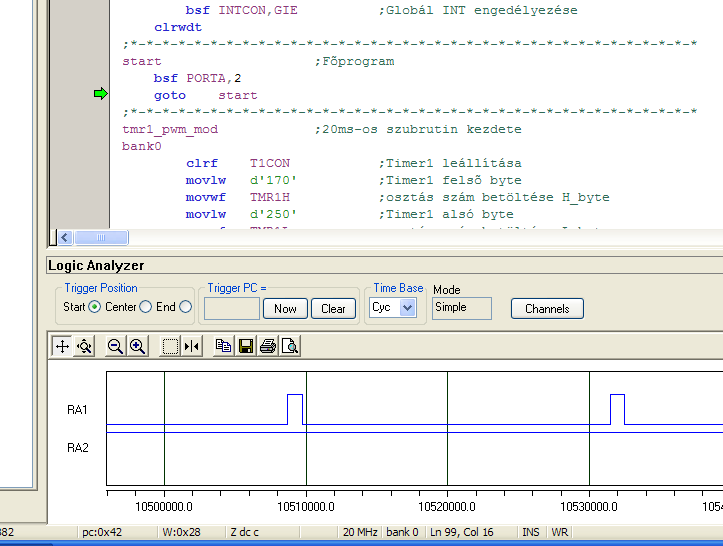Copy the waveform to clipboard
Image resolution: width=723 pixels, height=546 pixels.
[224, 346]
